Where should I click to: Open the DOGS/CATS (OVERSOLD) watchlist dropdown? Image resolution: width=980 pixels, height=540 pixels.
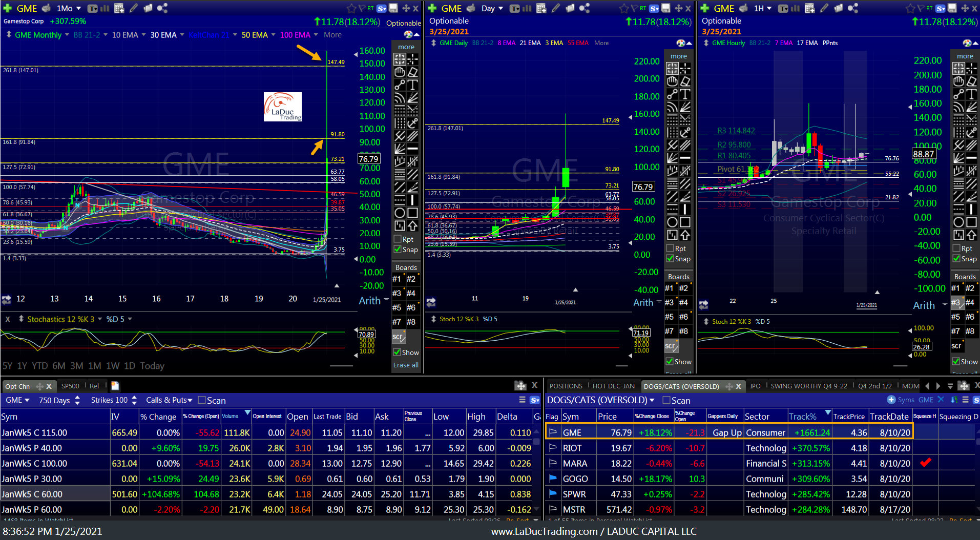click(x=601, y=400)
